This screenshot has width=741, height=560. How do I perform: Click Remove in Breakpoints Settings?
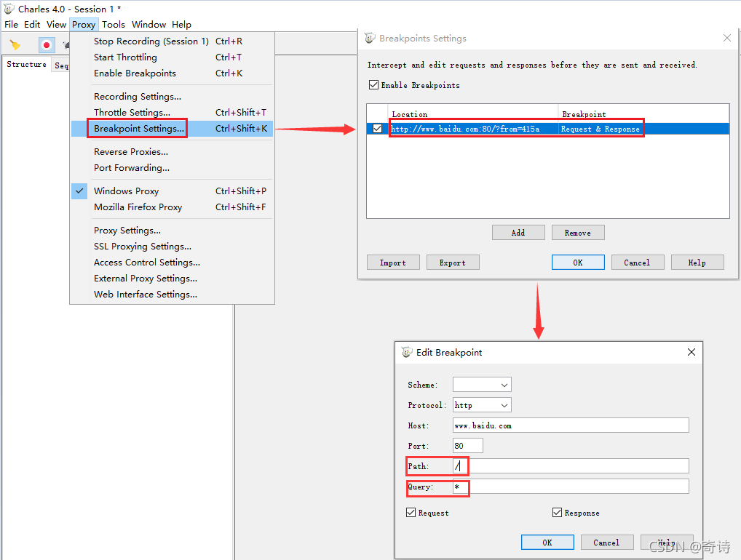coord(578,232)
